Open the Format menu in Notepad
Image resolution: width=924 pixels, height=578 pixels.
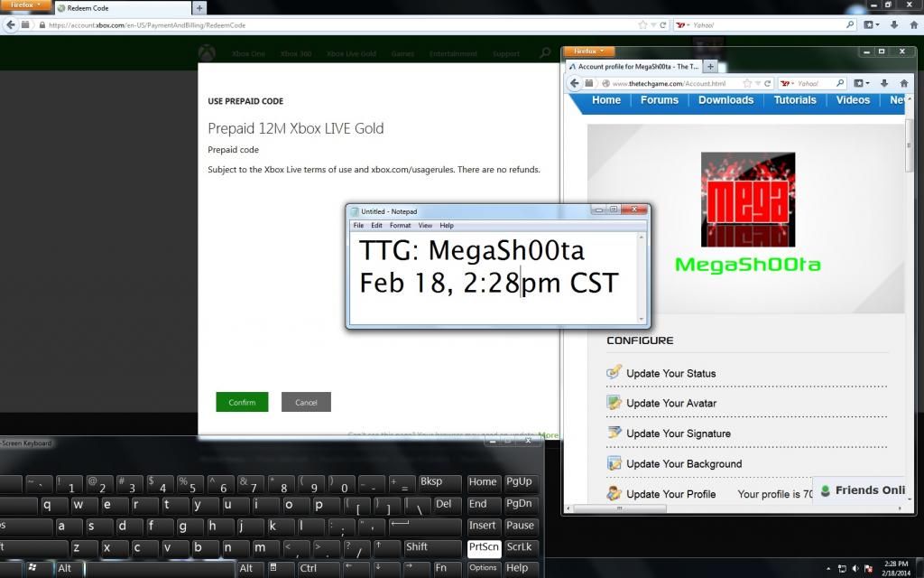pos(400,225)
